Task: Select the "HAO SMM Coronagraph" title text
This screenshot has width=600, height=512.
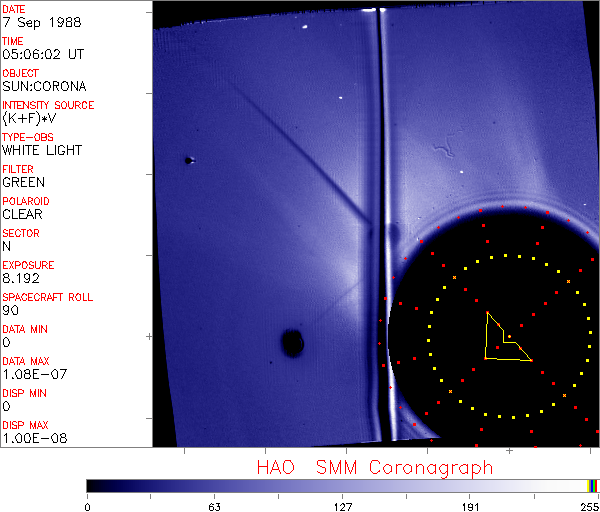Action: pyautogui.click(x=374, y=467)
